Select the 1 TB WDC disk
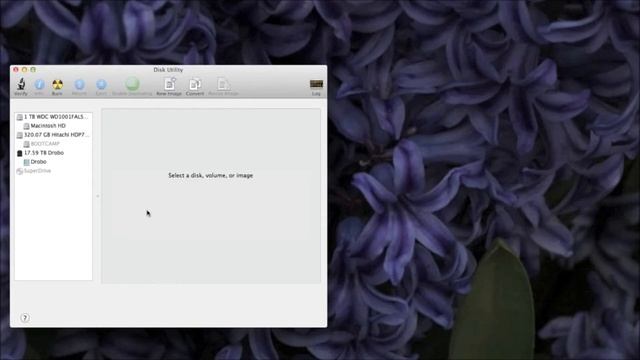This screenshot has height=360, width=640. click(x=53, y=117)
